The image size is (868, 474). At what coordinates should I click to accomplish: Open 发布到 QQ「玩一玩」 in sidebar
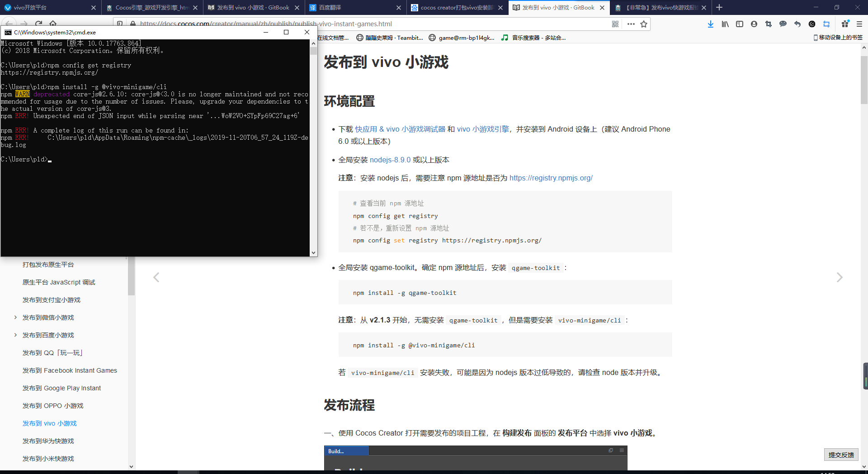[52, 353]
